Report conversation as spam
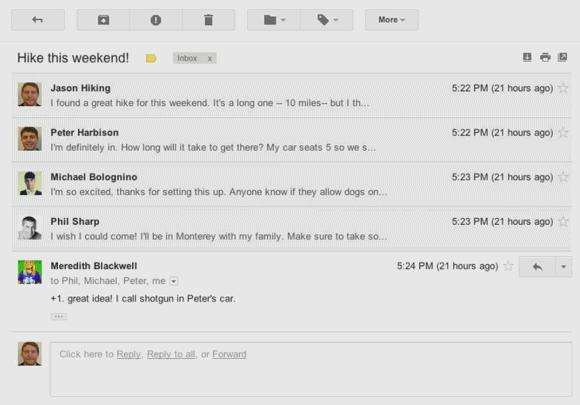Viewport: 580px width, 405px height. (156, 20)
